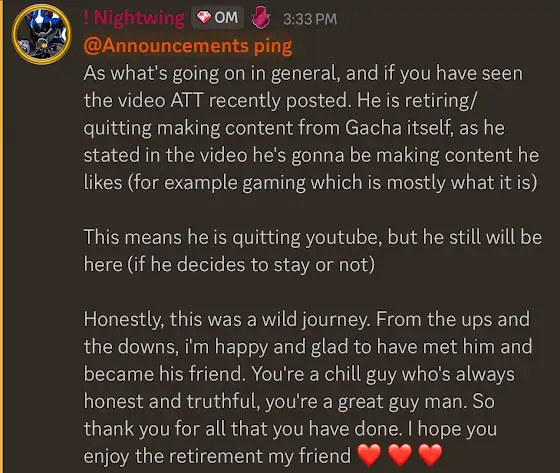Screen dimensions: 560x473
Task: Click the text 'here (if he decides to stay or not)'
Action: [229, 265]
